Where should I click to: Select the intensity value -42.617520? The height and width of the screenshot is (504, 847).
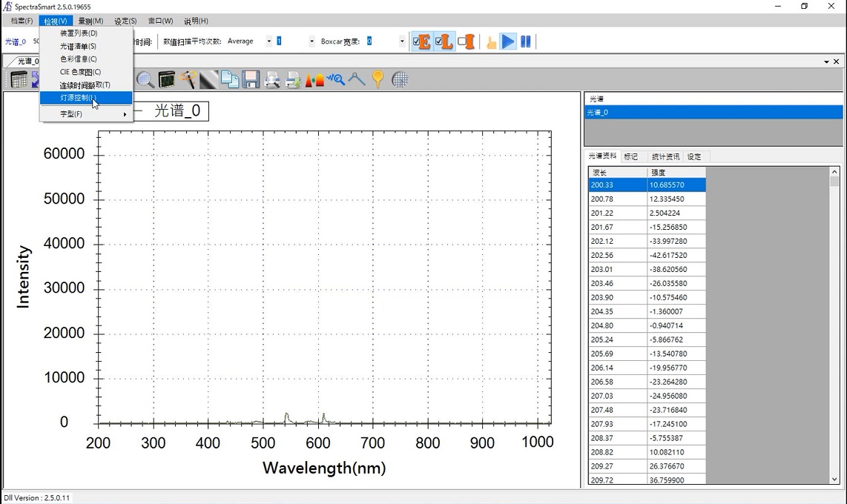(x=676, y=255)
